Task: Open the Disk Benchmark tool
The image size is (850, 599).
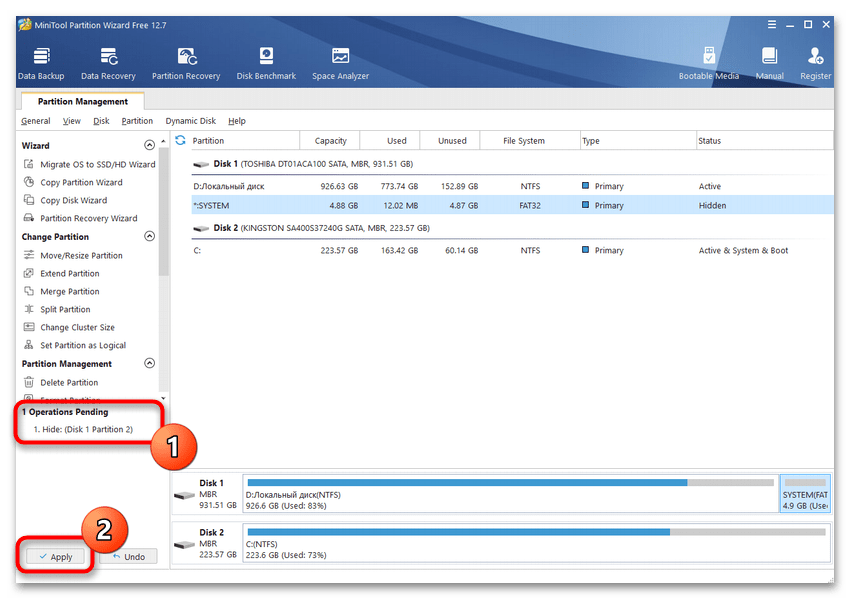Action: (266, 63)
